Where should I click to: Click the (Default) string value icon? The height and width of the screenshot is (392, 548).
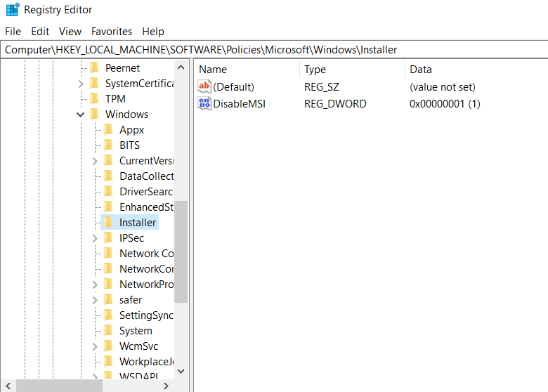coord(204,86)
